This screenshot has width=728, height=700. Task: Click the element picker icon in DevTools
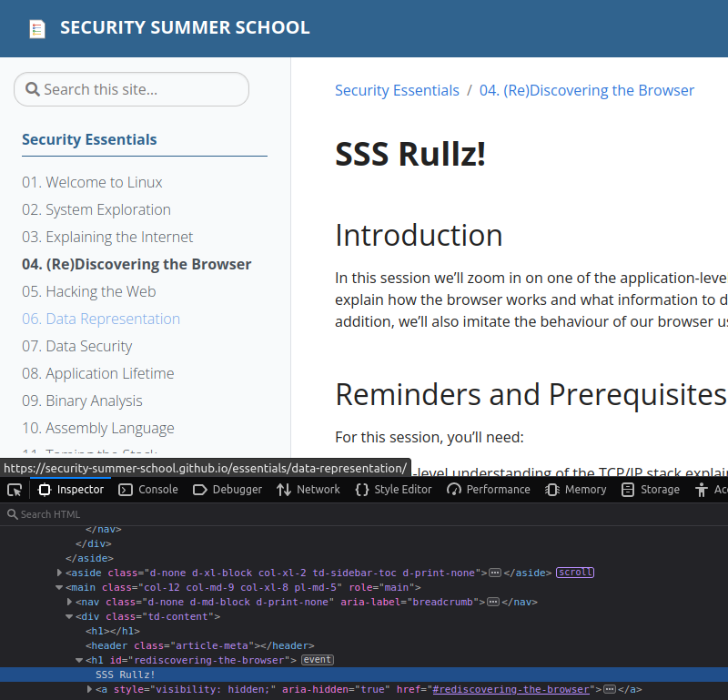click(15, 490)
